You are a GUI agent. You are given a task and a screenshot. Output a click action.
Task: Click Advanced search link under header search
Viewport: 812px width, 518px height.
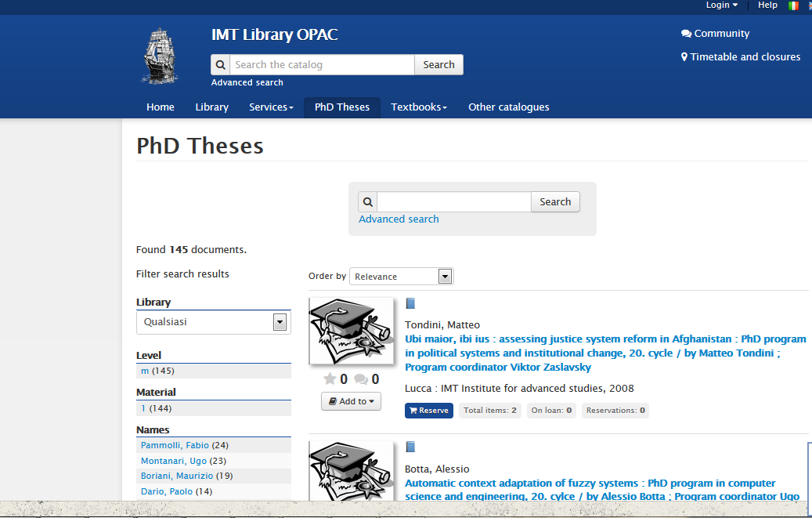click(x=247, y=82)
